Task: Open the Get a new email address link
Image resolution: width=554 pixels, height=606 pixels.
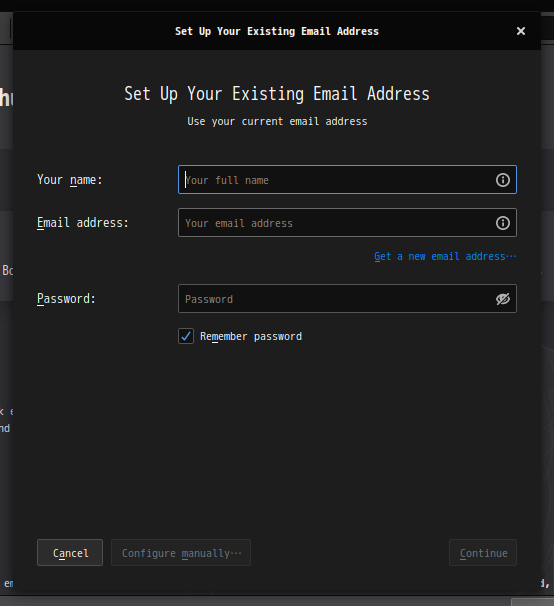Action: pos(445,257)
